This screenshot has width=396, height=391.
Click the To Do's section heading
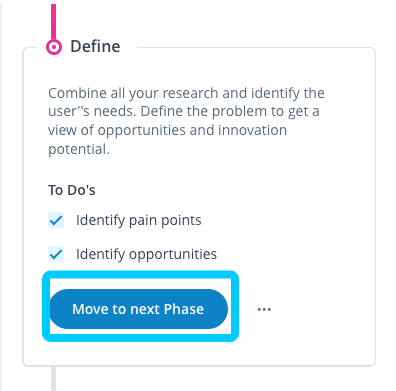click(x=72, y=190)
